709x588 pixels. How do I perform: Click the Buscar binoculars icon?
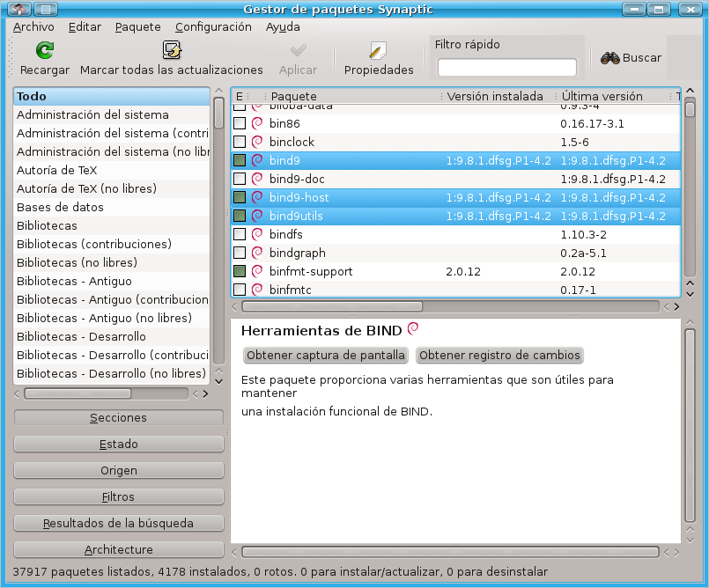610,58
